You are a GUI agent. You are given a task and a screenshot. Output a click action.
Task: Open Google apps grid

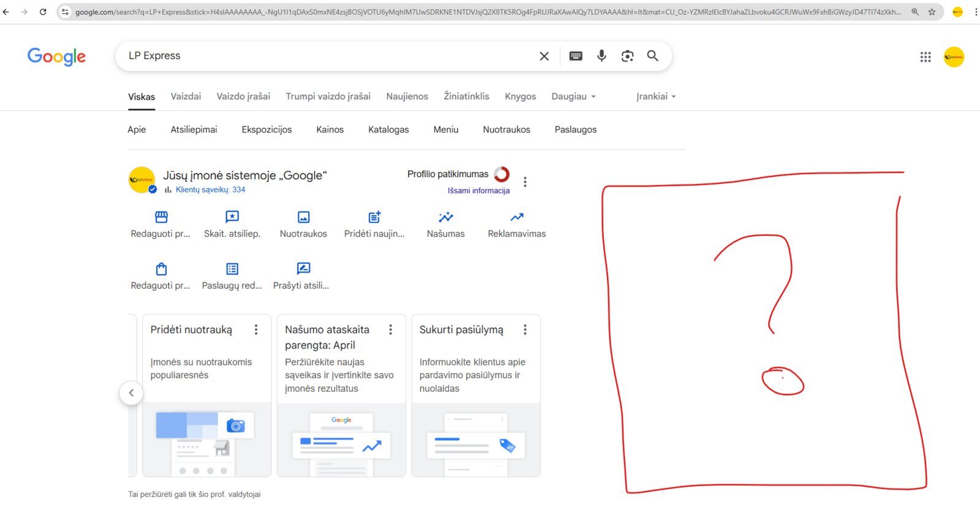click(x=925, y=57)
